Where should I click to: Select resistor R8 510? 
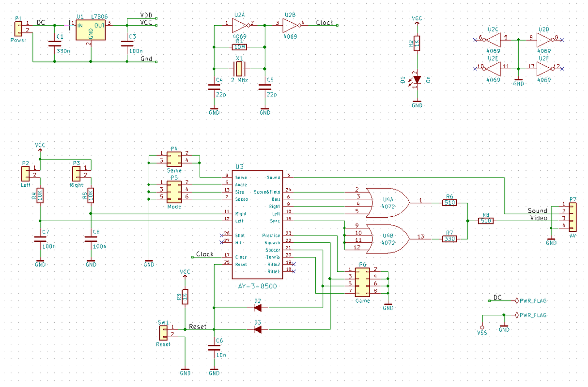tap(485, 221)
